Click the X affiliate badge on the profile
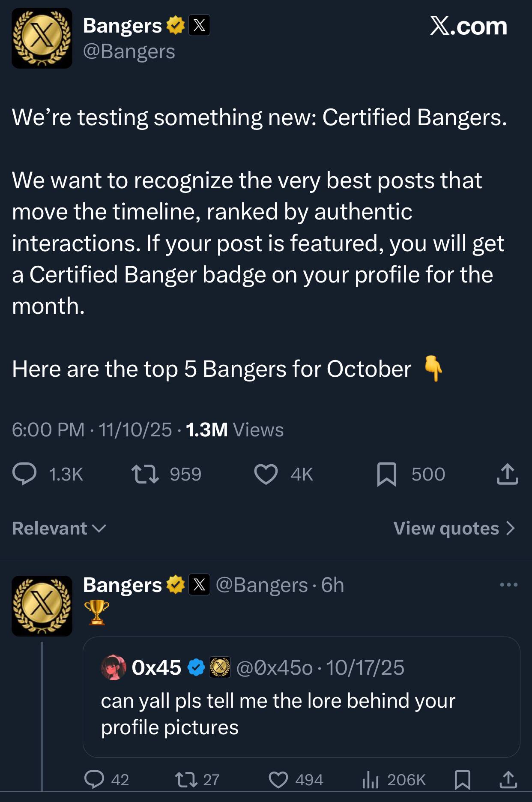This screenshot has width=532, height=802. tap(199, 26)
